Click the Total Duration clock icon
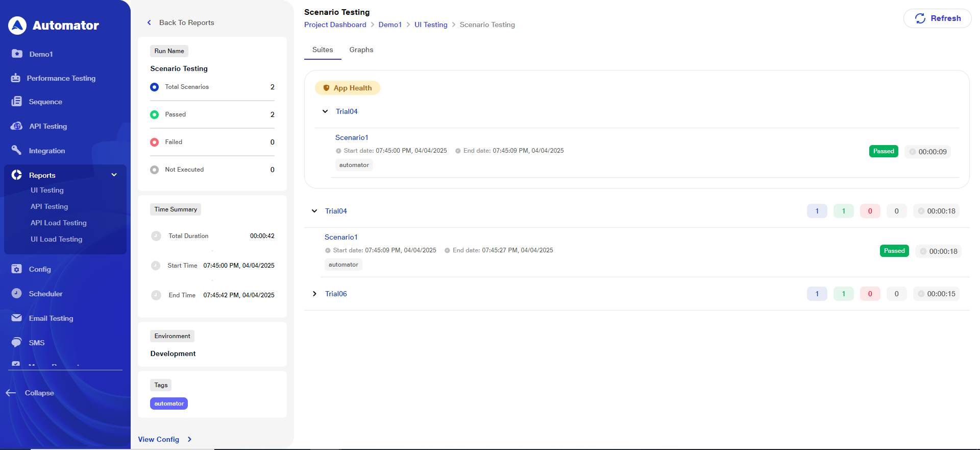Viewport: 980px width, 450px height. [156, 236]
